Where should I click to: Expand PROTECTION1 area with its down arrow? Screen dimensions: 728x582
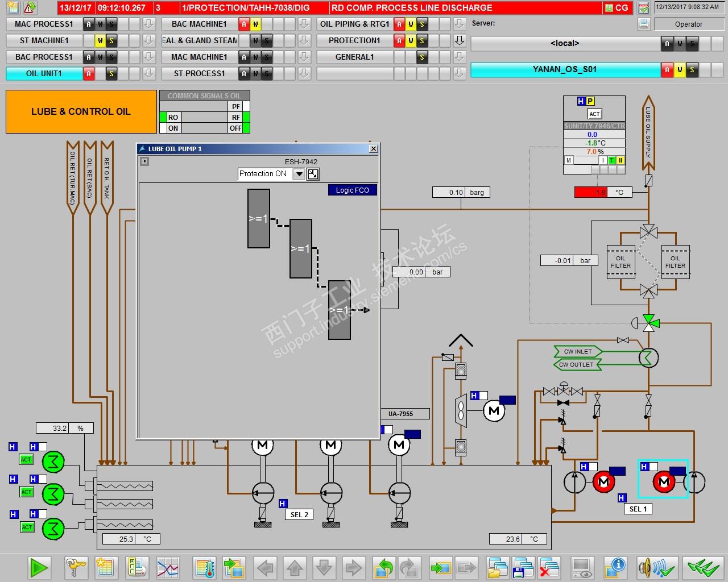point(460,40)
